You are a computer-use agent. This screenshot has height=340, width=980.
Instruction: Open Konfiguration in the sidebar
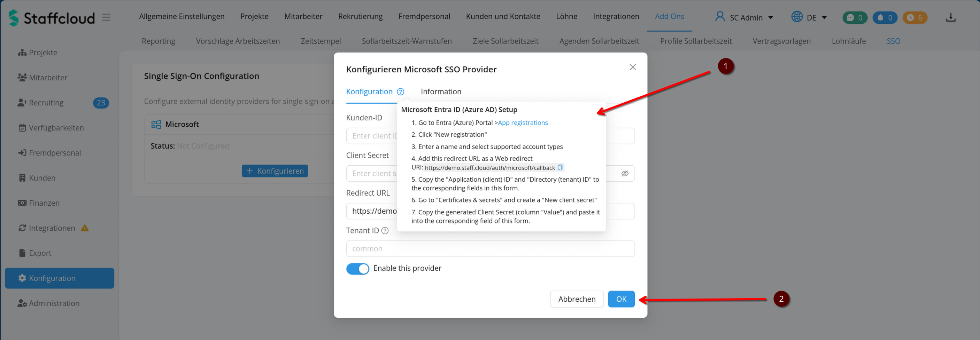[59, 278]
